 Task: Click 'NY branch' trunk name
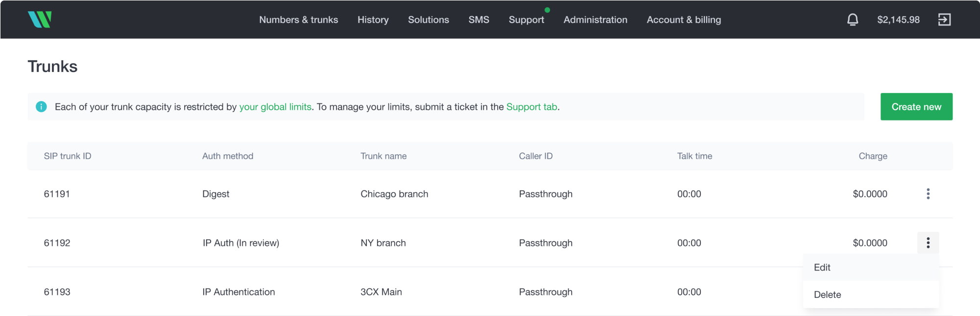(x=383, y=243)
